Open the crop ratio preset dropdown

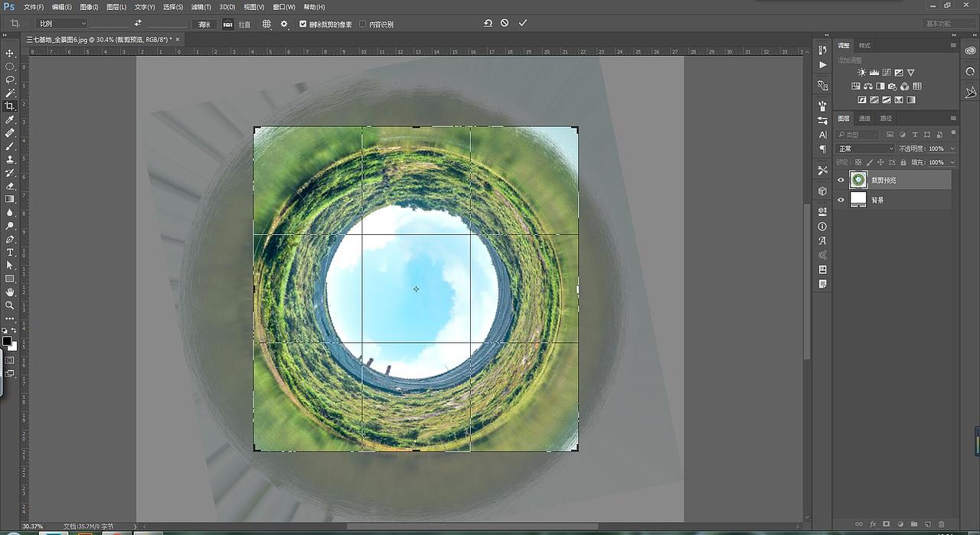click(62, 24)
